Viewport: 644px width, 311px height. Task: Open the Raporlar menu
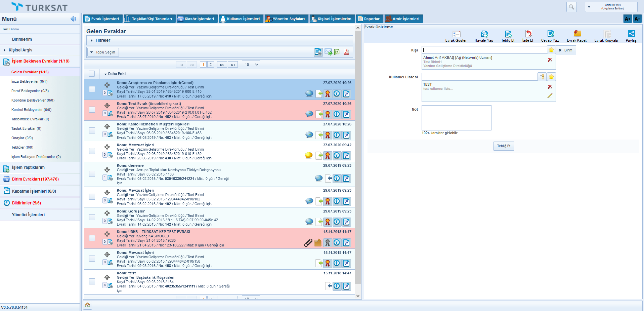click(370, 19)
